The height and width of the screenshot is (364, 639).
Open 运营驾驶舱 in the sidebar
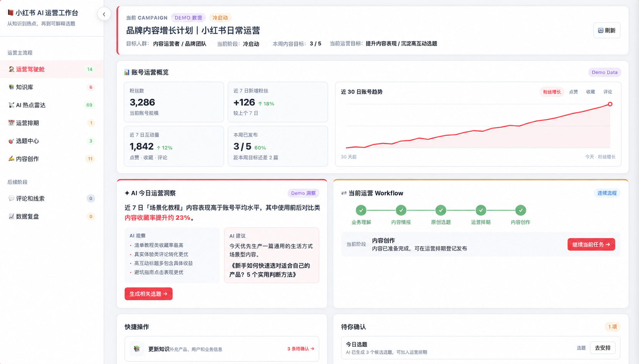click(52, 69)
